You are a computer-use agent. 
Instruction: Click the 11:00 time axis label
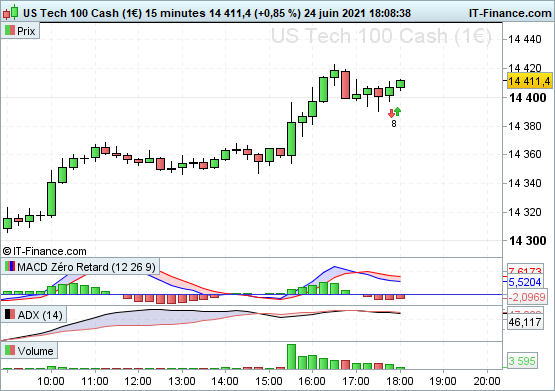[95, 381]
